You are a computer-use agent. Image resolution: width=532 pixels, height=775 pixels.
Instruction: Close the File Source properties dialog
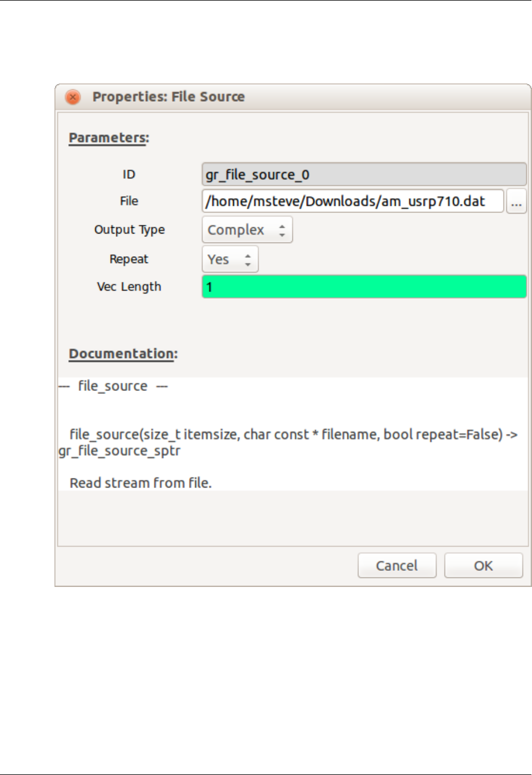point(73,97)
